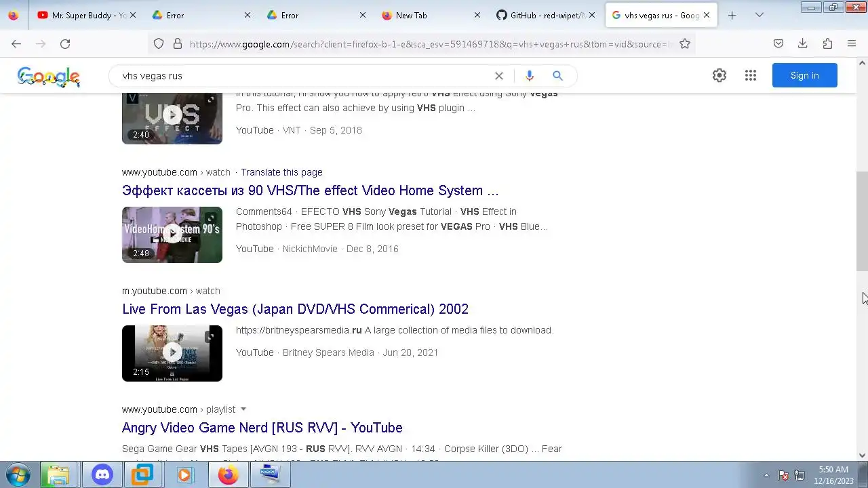Go back to the previous page
Viewport: 868px width, 488px height.
click(16, 43)
